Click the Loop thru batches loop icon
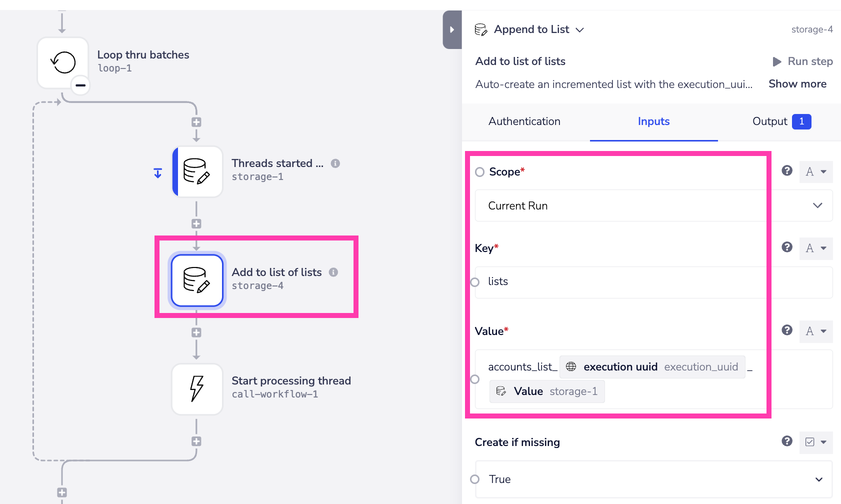This screenshot has height=504, width=841. 63,62
